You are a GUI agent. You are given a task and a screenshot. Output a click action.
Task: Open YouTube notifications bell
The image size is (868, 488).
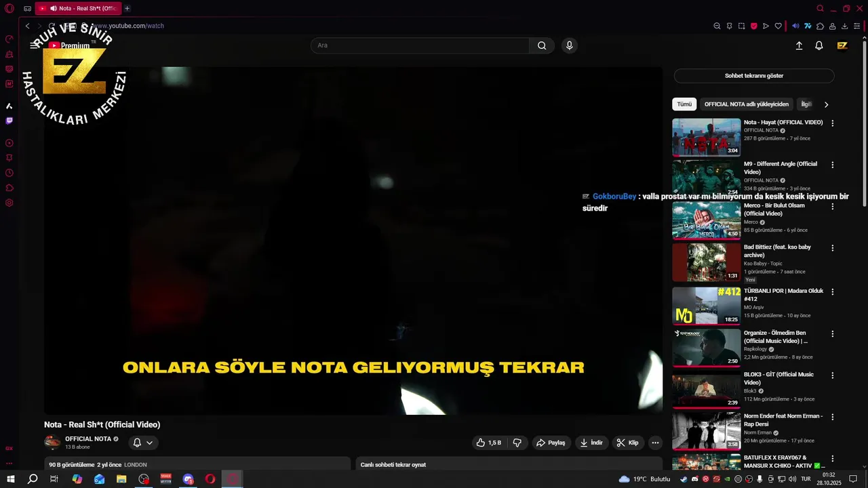pyautogui.click(x=819, y=45)
